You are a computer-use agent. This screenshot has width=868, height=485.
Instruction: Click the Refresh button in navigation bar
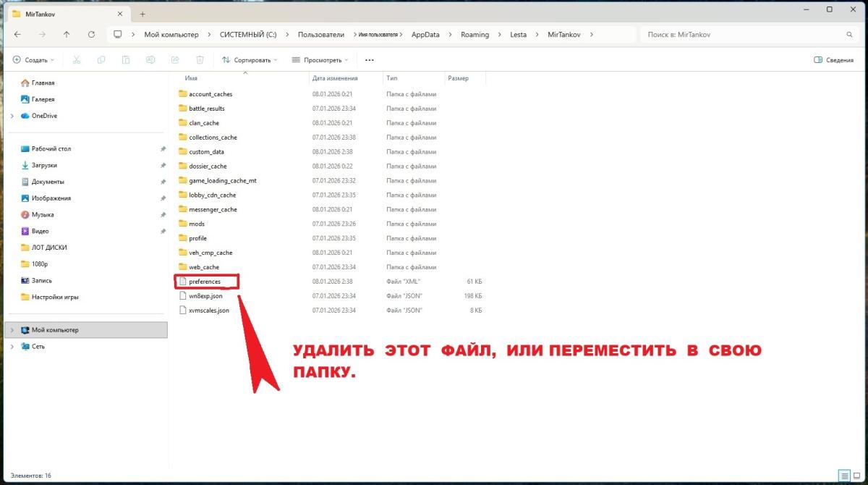[91, 34]
